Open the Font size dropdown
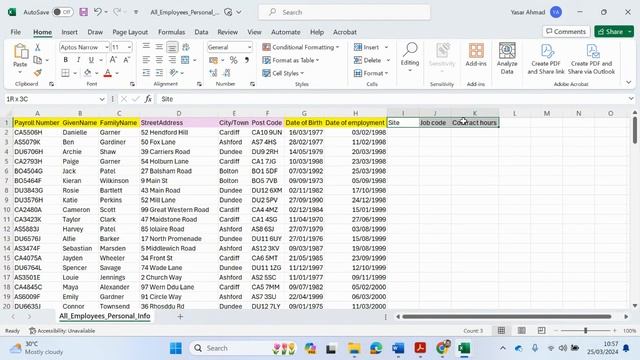The image size is (640, 360). (x=129, y=47)
